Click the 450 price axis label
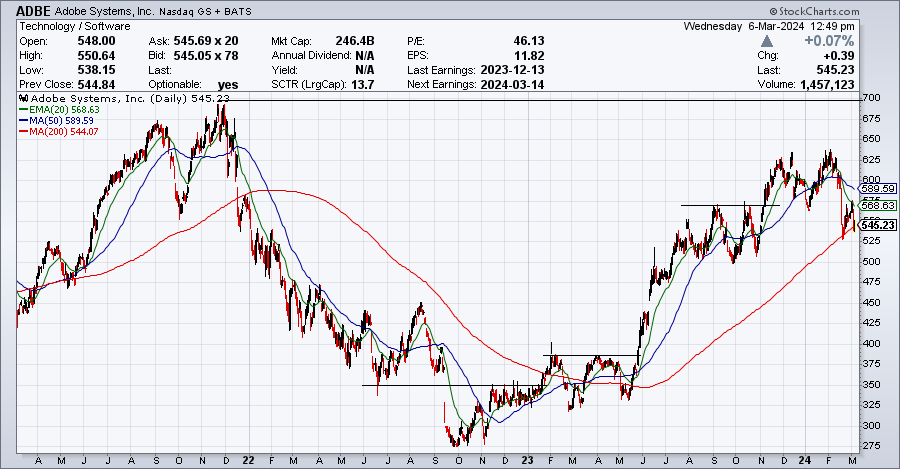The image size is (900, 469). tap(871, 303)
